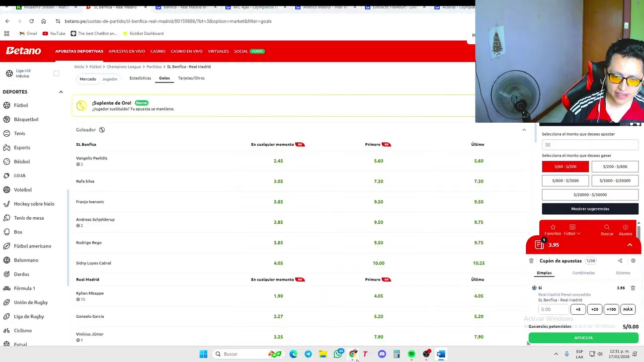Open Ajustes gear in the red bar
This screenshot has height=362, width=644.
625,230
